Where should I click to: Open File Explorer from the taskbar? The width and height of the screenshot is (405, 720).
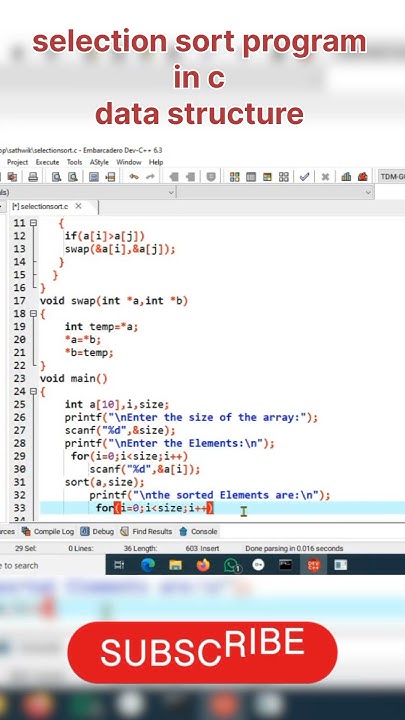[175, 565]
